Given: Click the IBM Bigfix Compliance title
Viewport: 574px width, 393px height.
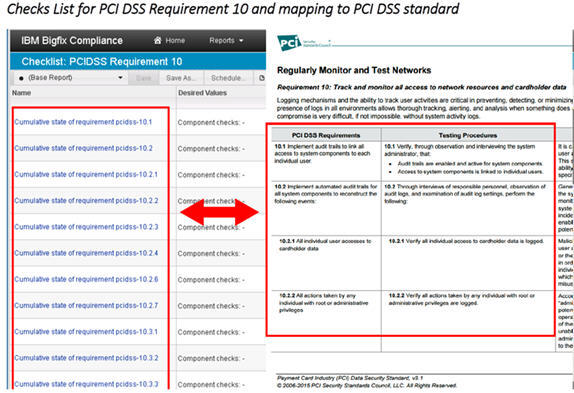Looking at the screenshot, I should coord(72,40).
